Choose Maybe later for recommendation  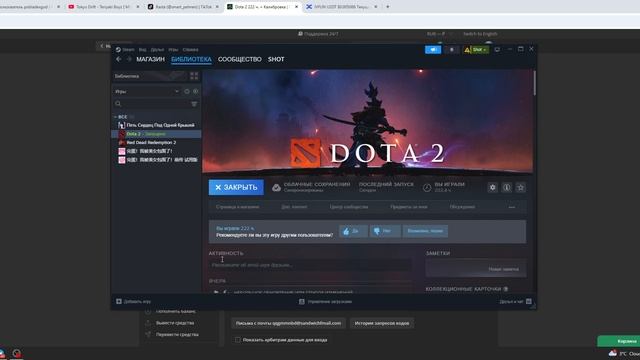425,231
